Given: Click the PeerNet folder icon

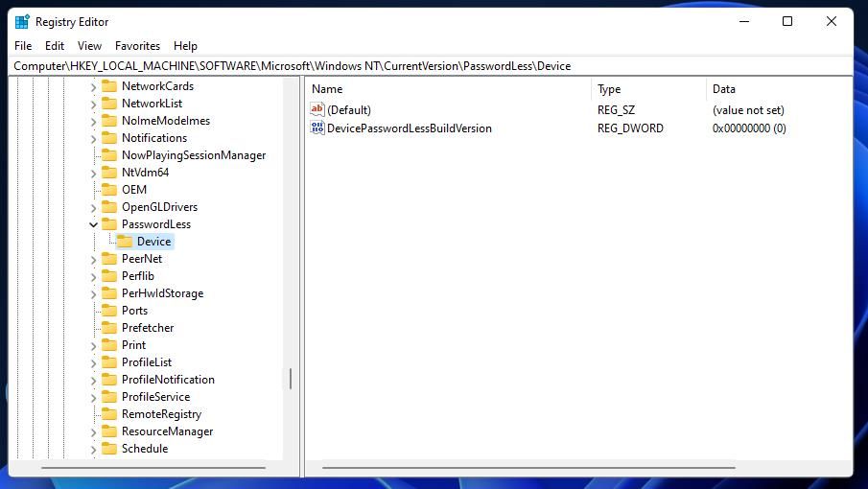Looking at the screenshot, I should (109, 258).
